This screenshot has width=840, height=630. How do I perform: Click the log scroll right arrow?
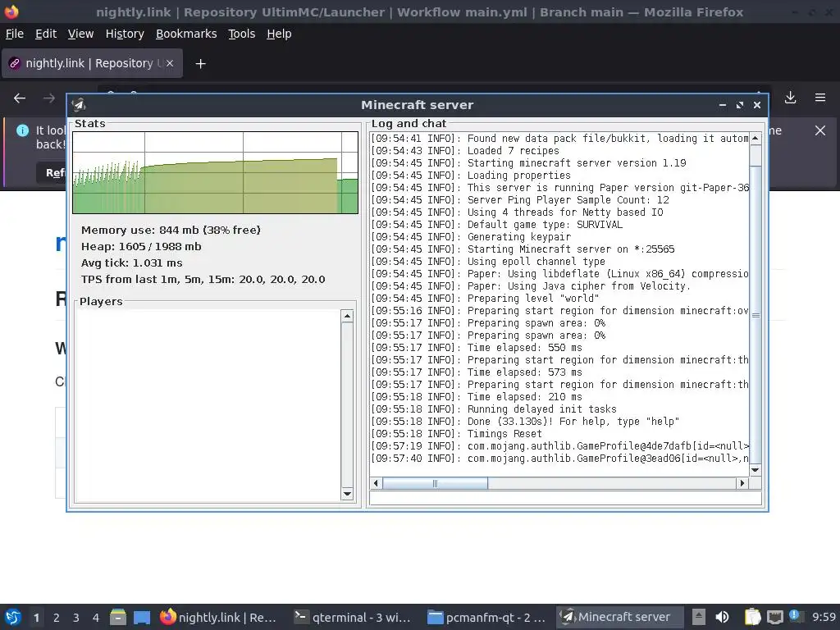click(x=742, y=483)
